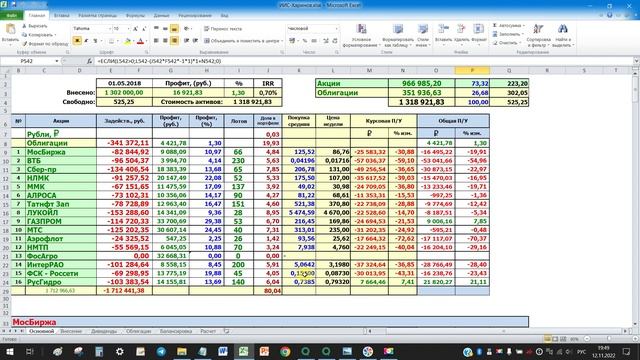Image resolution: width=640 pixels, height=360 pixels.
Task: Click the Clear (Очистить) button
Action: tap(506, 43)
